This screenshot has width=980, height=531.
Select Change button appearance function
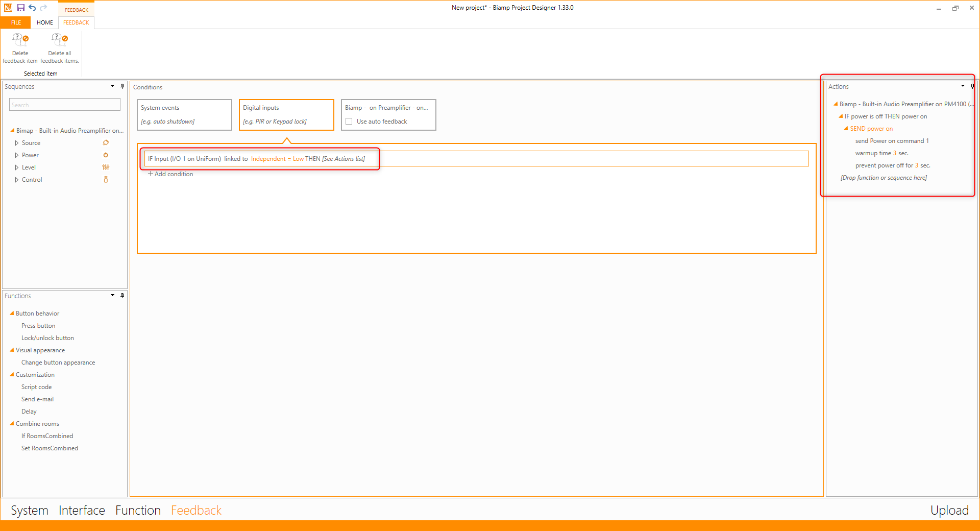(58, 363)
